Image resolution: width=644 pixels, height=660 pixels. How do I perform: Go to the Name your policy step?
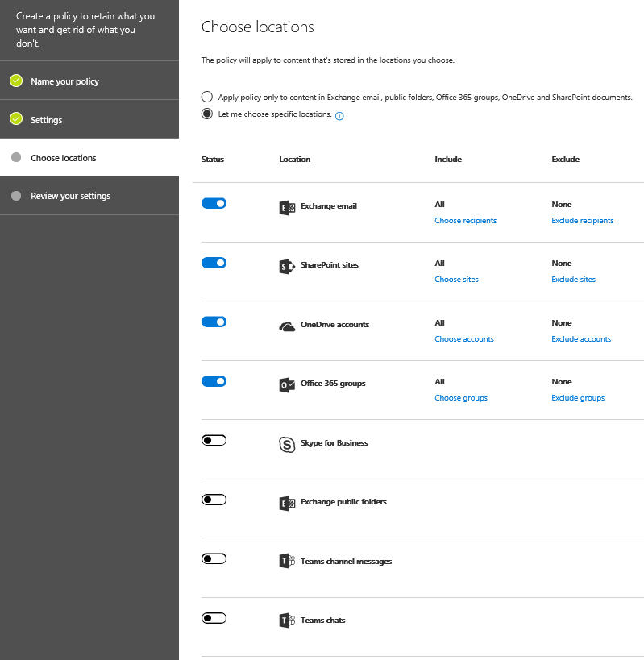[x=89, y=81]
